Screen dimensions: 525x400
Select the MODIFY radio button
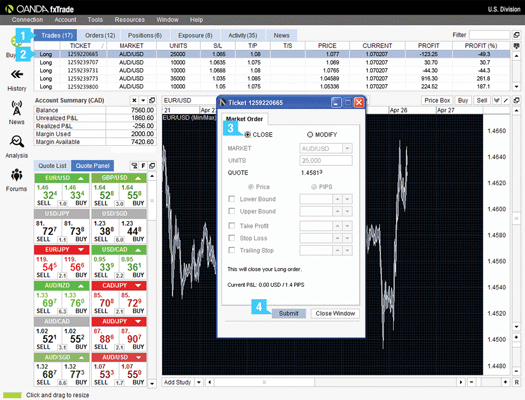point(310,135)
